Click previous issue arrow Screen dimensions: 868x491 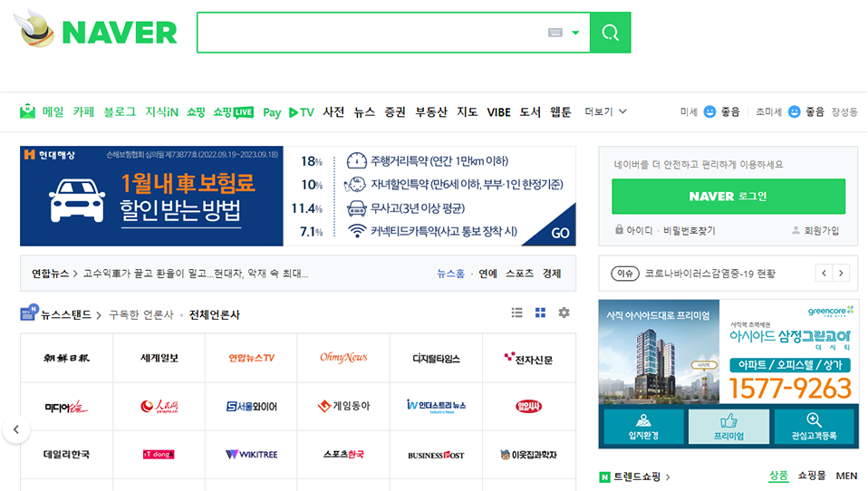click(x=824, y=273)
